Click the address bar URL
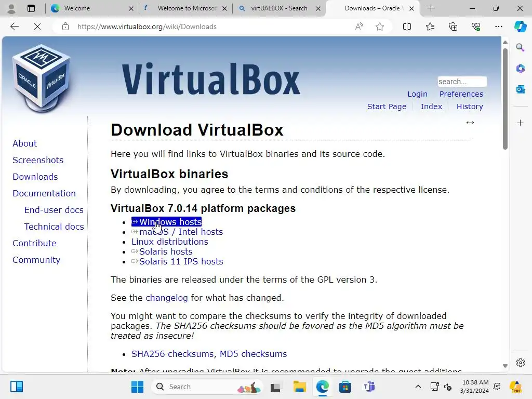 pos(147,26)
